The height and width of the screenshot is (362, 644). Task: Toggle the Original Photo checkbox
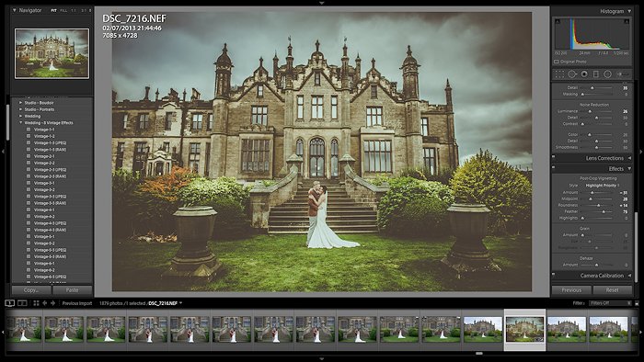[557, 62]
